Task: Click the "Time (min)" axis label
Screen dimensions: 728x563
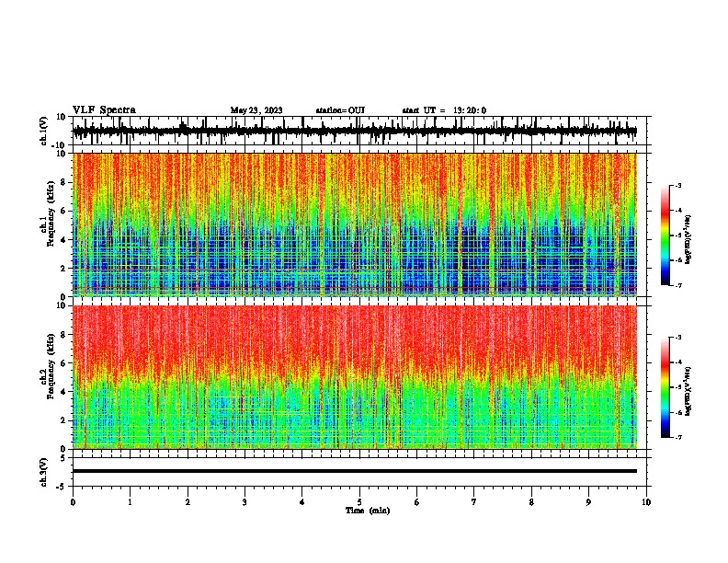Action: [x=368, y=511]
